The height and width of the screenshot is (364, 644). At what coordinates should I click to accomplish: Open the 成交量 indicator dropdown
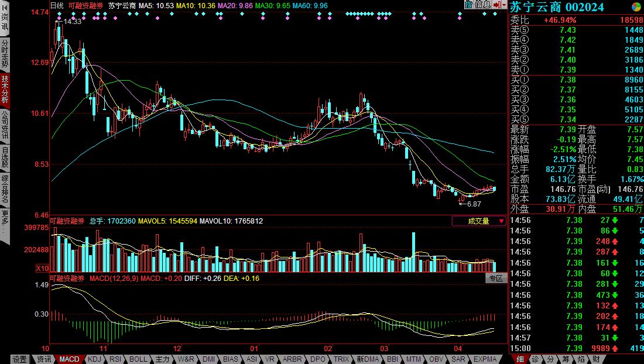point(479,221)
